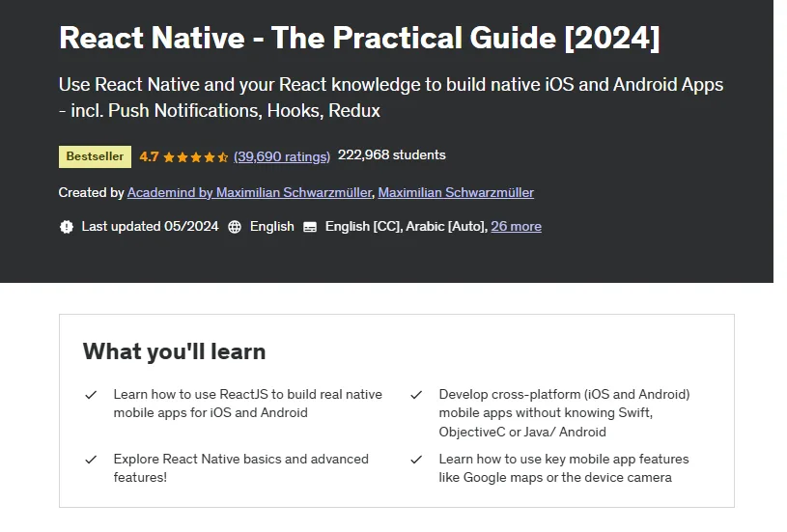
Task: Click the closed captions icon
Action: coord(310,227)
